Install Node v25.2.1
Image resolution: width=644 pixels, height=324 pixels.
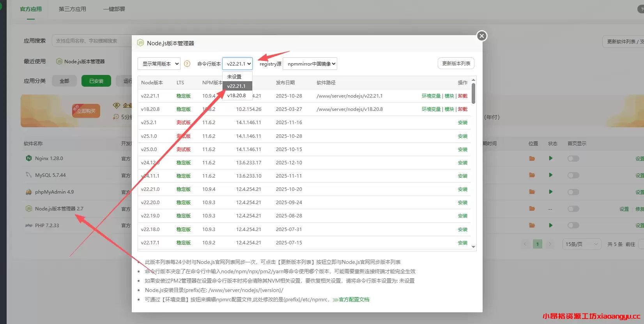463,123
